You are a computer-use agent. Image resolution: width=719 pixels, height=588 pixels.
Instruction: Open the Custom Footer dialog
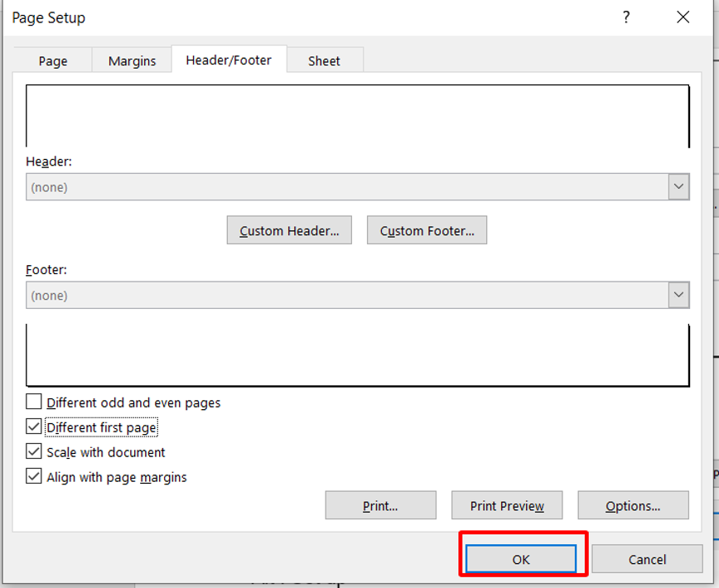427,230
